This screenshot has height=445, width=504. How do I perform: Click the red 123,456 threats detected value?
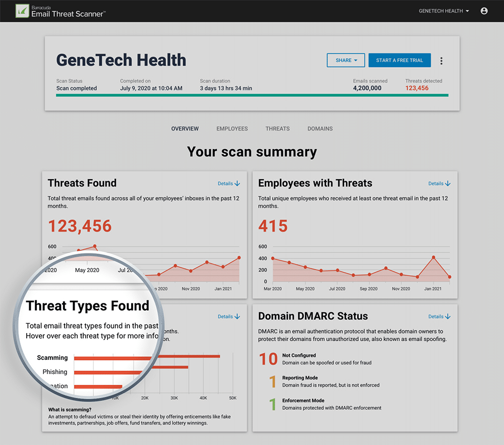(417, 88)
